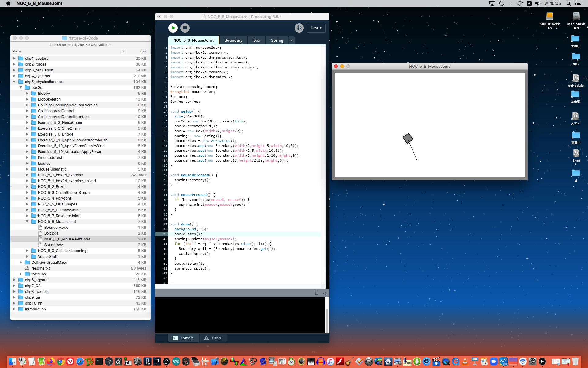Select the Spring.pde file
588x368 pixels.
pos(54,245)
